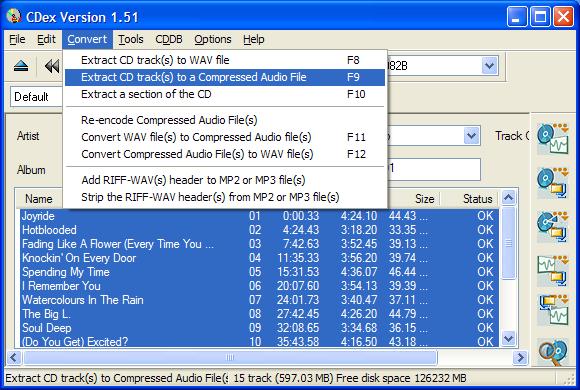Close the open Convert menu

point(87,39)
